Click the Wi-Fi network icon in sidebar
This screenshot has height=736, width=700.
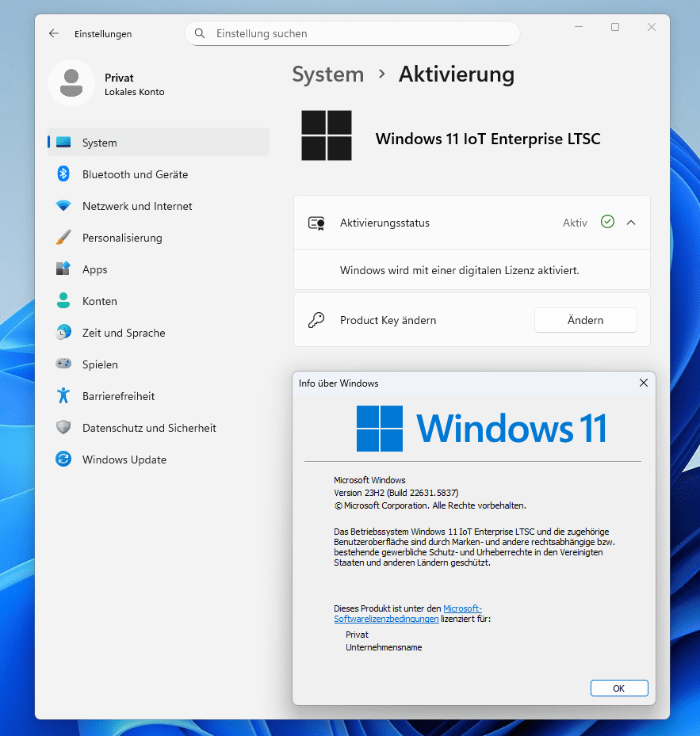[63, 206]
